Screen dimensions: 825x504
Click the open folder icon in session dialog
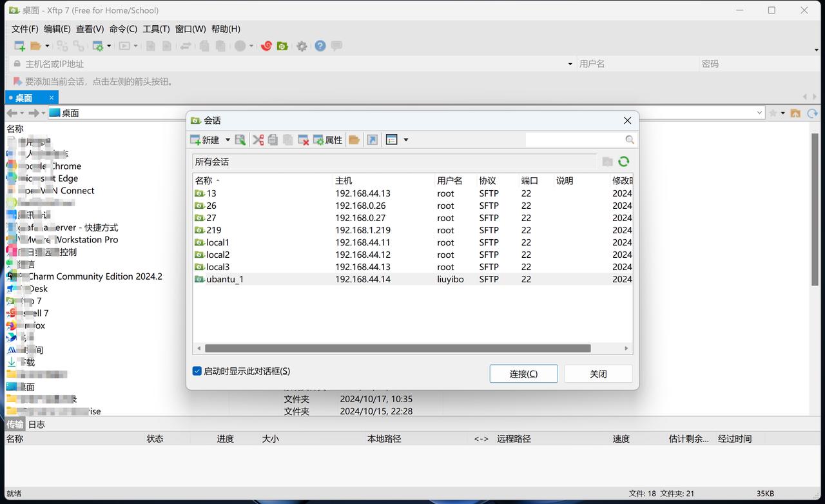pyautogui.click(x=354, y=140)
